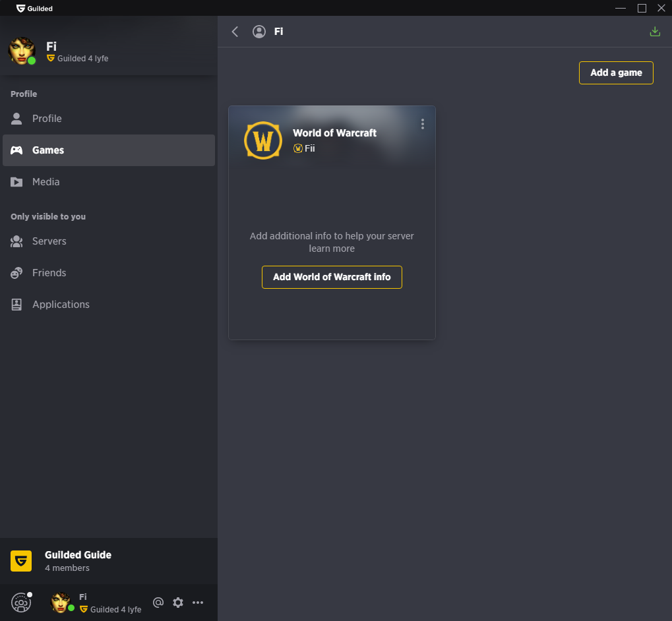
Task: Click the Add a game button
Action: [616, 73]
